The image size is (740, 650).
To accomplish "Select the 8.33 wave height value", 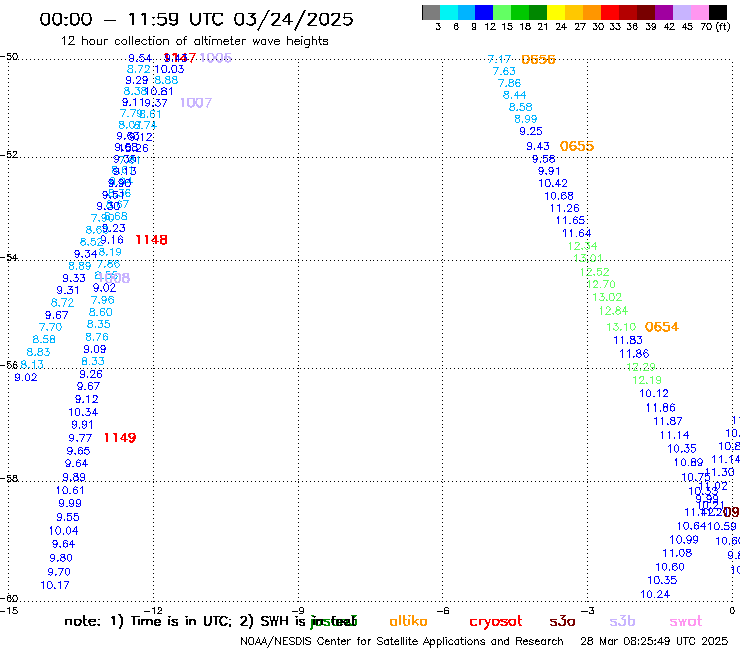I will 93,361.
